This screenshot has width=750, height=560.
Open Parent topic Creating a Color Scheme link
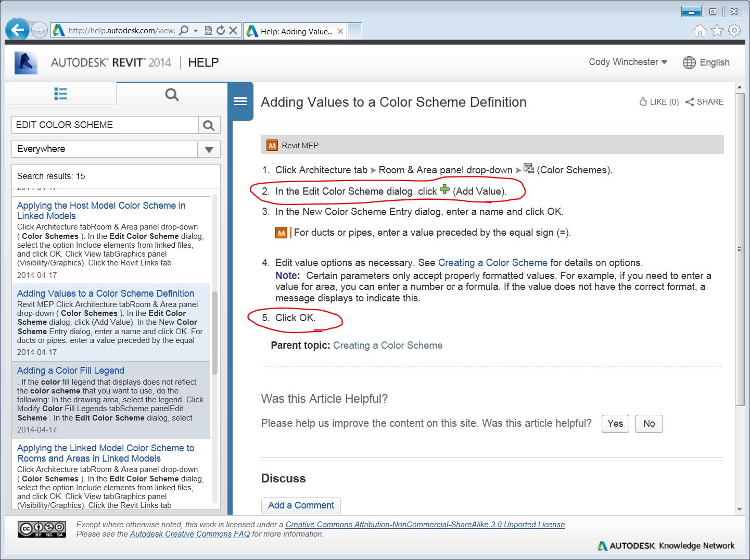pyautogui.click(x=388, y=346)
